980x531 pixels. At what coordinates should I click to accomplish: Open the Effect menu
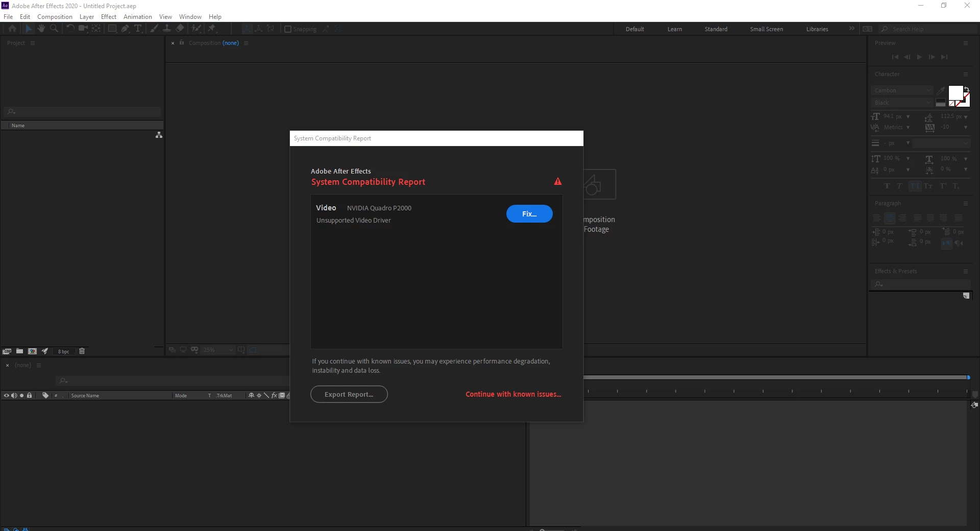(x=109, y=16)
